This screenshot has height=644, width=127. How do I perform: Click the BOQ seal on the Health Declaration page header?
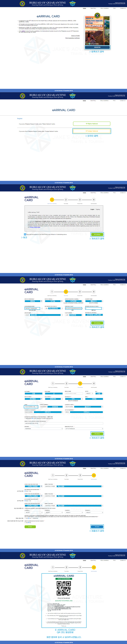(22, 464)
